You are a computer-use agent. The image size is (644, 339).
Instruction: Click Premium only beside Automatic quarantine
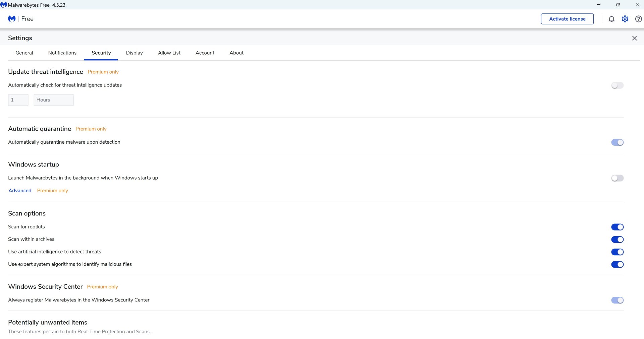pyautogui.click(x=91, y=129)
